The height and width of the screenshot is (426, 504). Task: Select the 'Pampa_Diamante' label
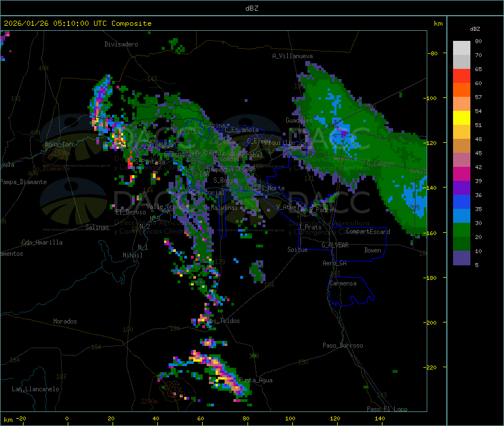tap(24, 182)
